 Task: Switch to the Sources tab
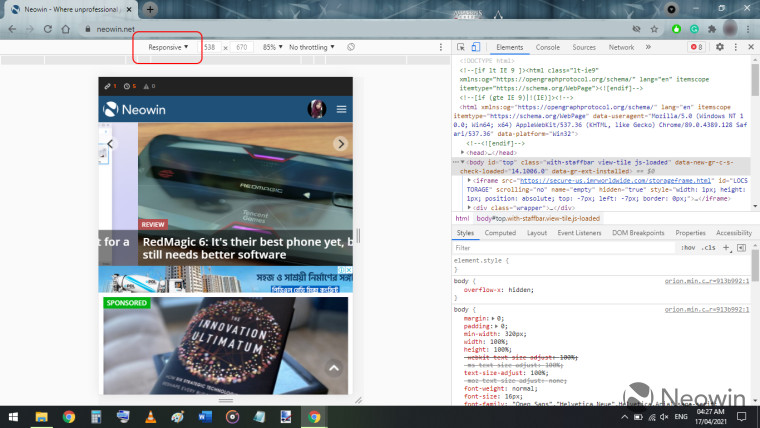click(584, 47)
